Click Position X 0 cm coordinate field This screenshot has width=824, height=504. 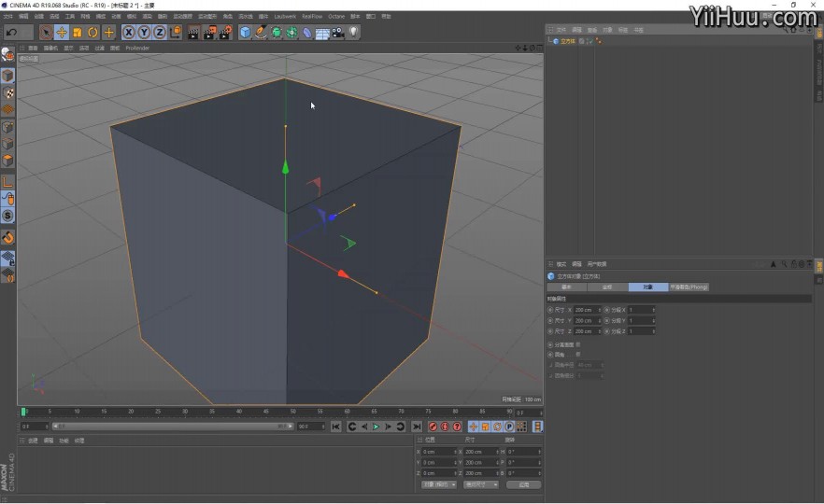pyautogui.click(x=438, y=452)
